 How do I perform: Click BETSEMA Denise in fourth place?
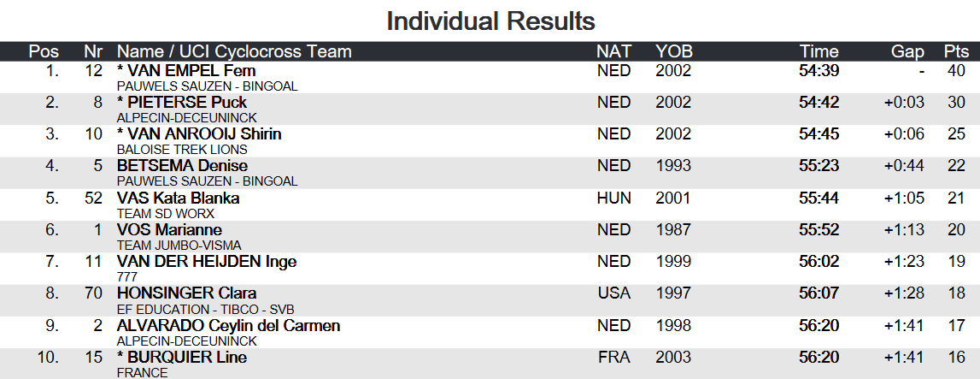(182, 166)
